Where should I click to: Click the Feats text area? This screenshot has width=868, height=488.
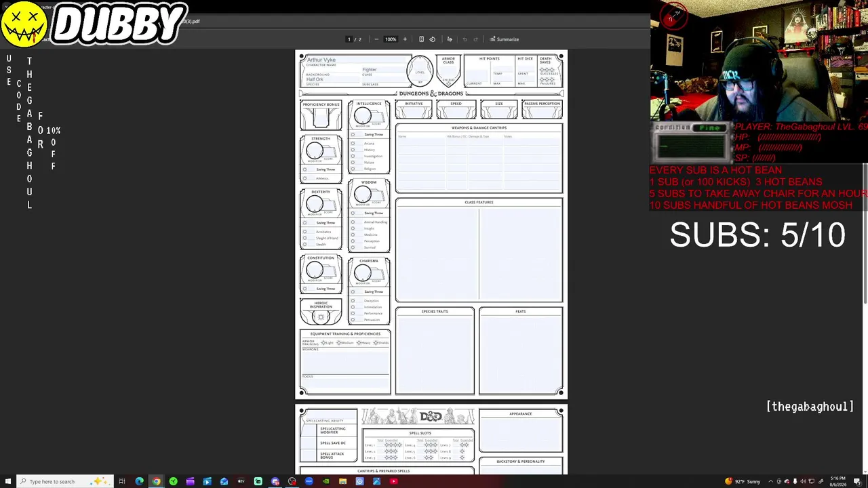(521, 353)
